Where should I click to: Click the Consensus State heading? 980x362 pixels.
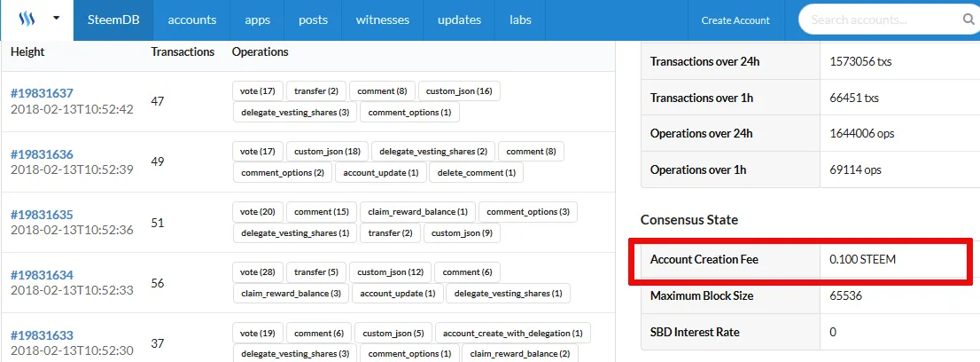tap(689, 220)
